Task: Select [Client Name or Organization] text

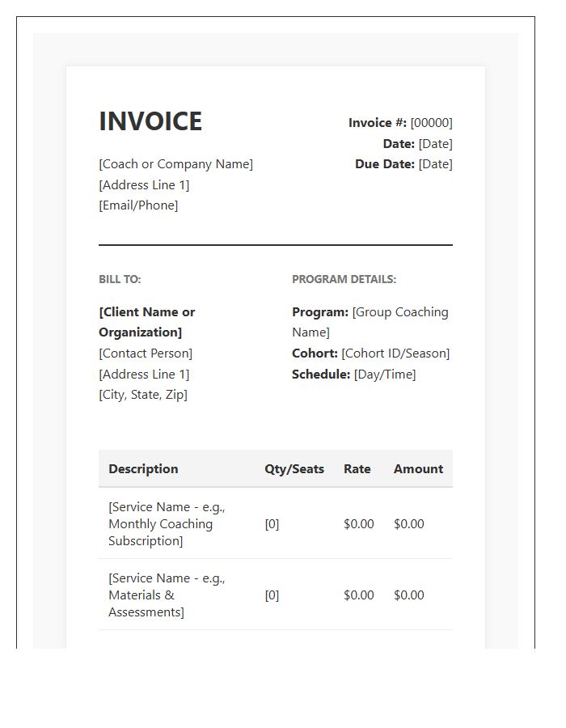Action: click(x=146, y=322)
